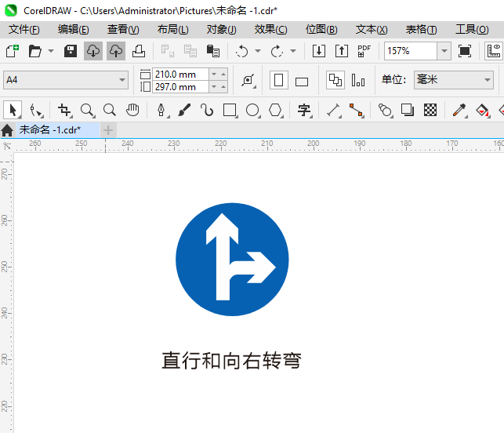Open the 编辑(E) menu

point(73,30)
